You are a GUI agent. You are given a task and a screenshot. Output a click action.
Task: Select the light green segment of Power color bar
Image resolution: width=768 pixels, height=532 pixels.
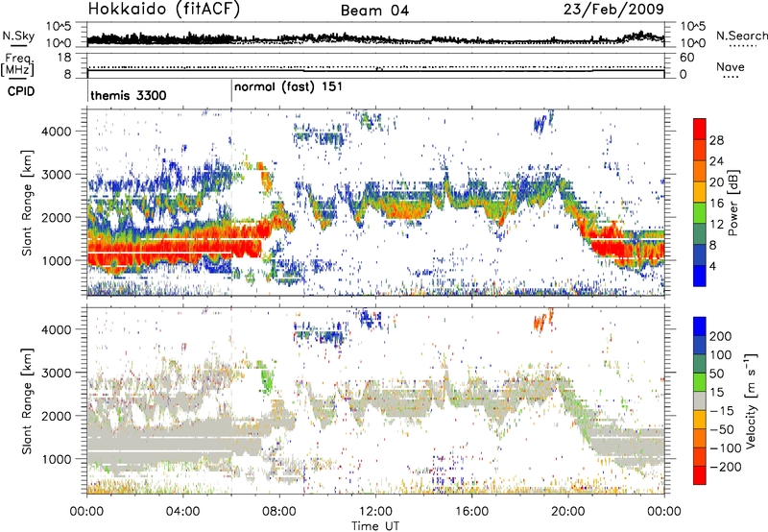[x=700, y=213]
